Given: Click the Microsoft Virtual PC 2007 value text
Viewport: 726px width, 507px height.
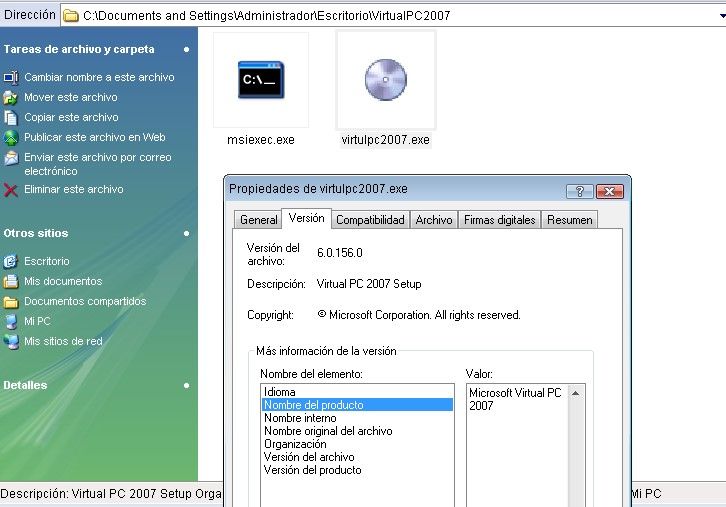Looking at the screenshot, I should (x=515, y=399).
